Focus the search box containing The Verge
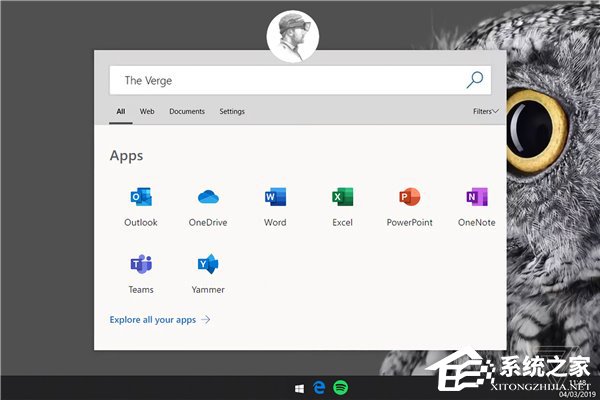 (300, 80)
